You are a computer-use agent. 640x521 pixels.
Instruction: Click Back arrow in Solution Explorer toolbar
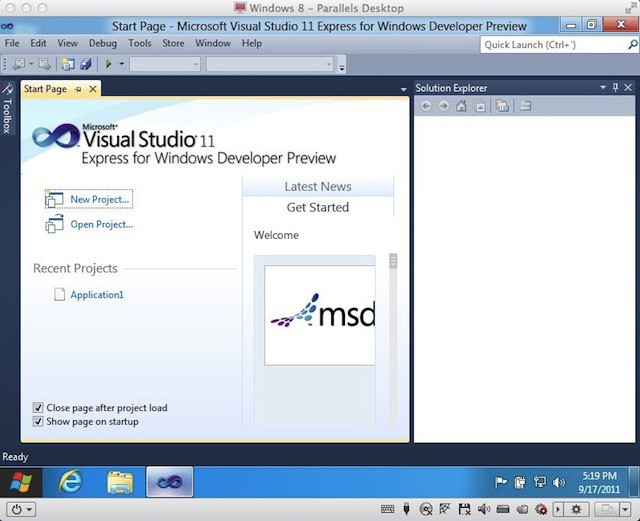426,106
